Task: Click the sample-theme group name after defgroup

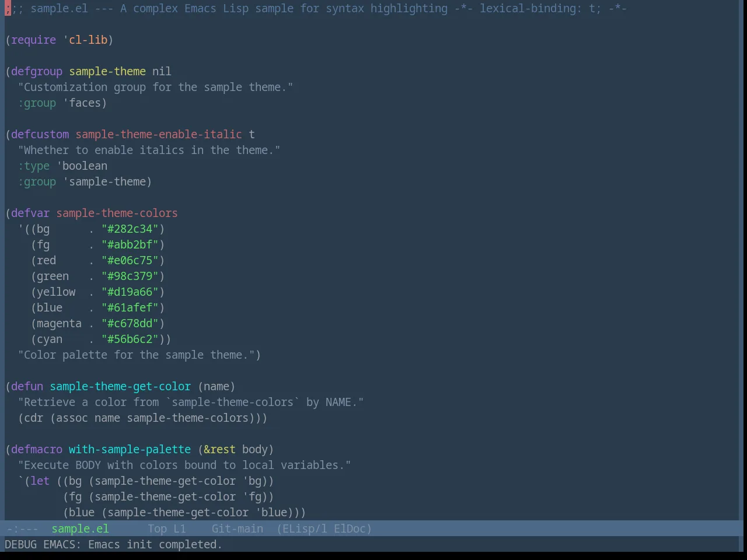Action: 107,71
